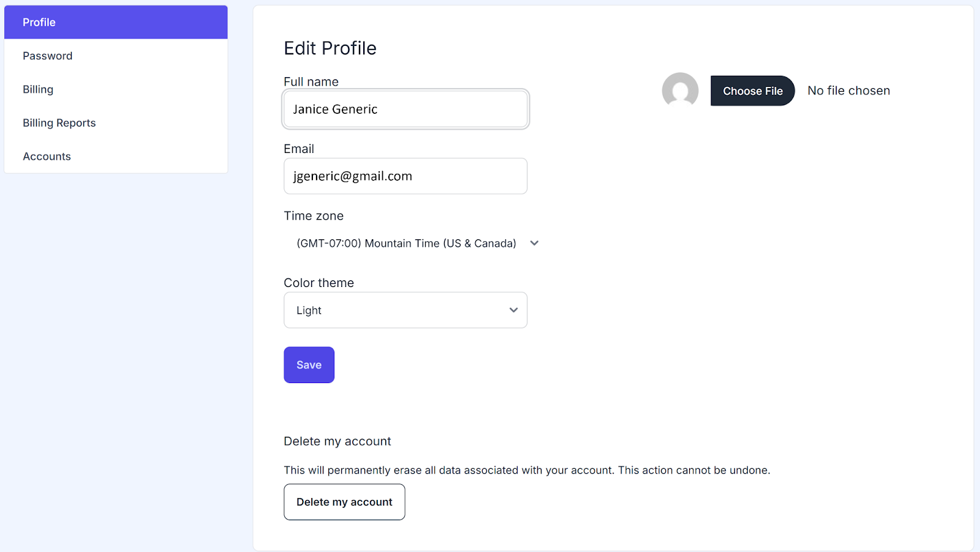The height and width of the screenshot is (552, 980).
Task: Go to the Password settings page
Action: coord(48,56)
